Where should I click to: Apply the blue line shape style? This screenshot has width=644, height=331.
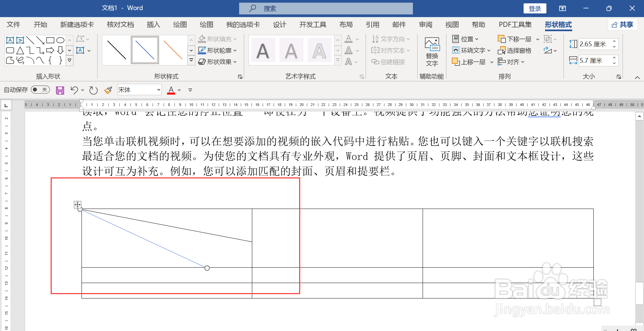[x=145, y=50]
